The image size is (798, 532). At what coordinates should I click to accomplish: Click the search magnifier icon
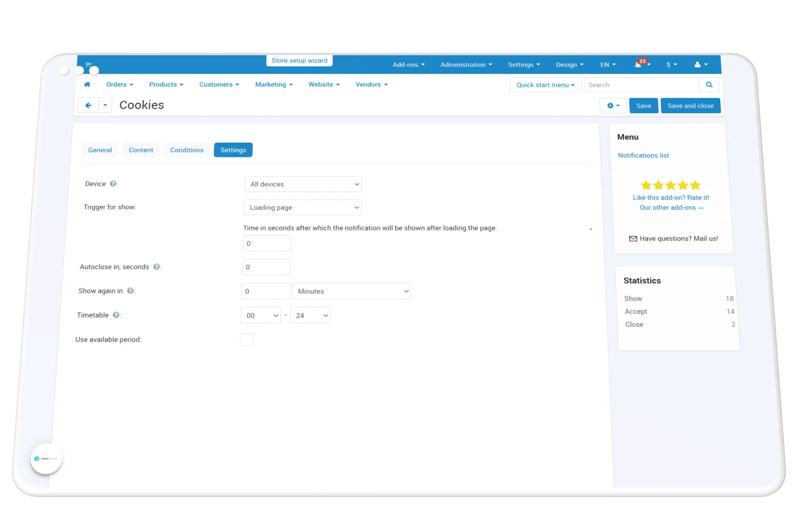click(709, 85)
